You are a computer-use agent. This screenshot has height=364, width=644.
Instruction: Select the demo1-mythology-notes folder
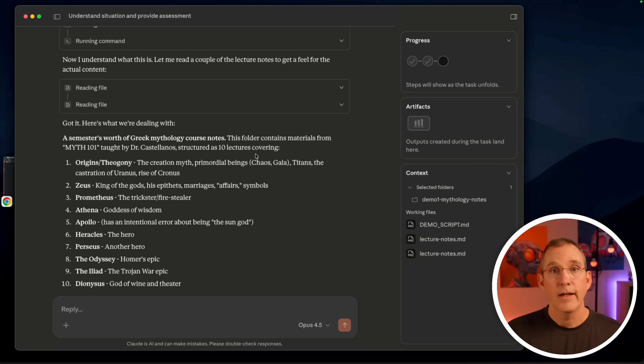click(x=454, y=200)
